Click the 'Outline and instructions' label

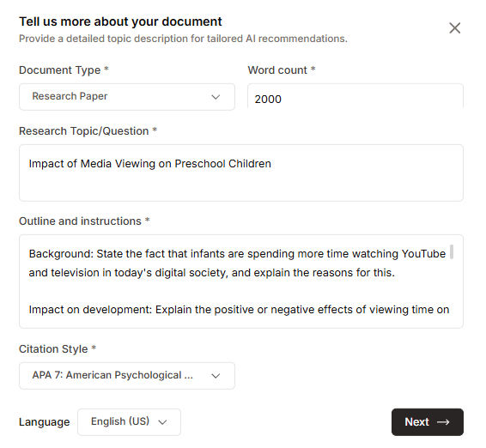(x=80, y=221)
